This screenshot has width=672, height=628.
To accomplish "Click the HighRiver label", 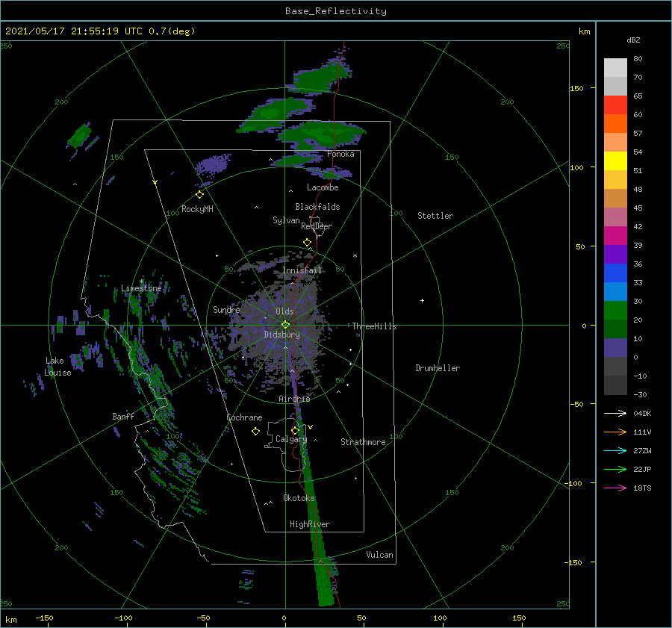I will coord(310,524).
